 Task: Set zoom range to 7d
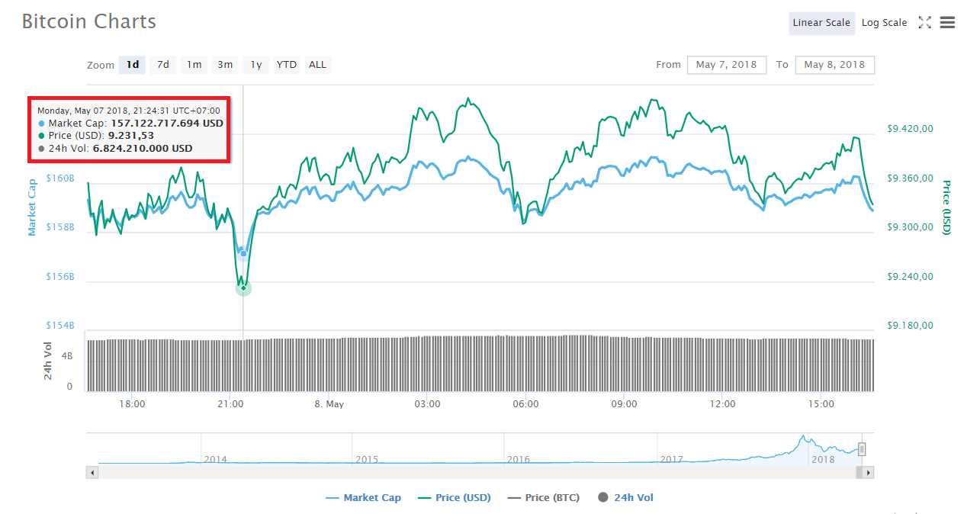pyautogui.click(x=163, y=65)
